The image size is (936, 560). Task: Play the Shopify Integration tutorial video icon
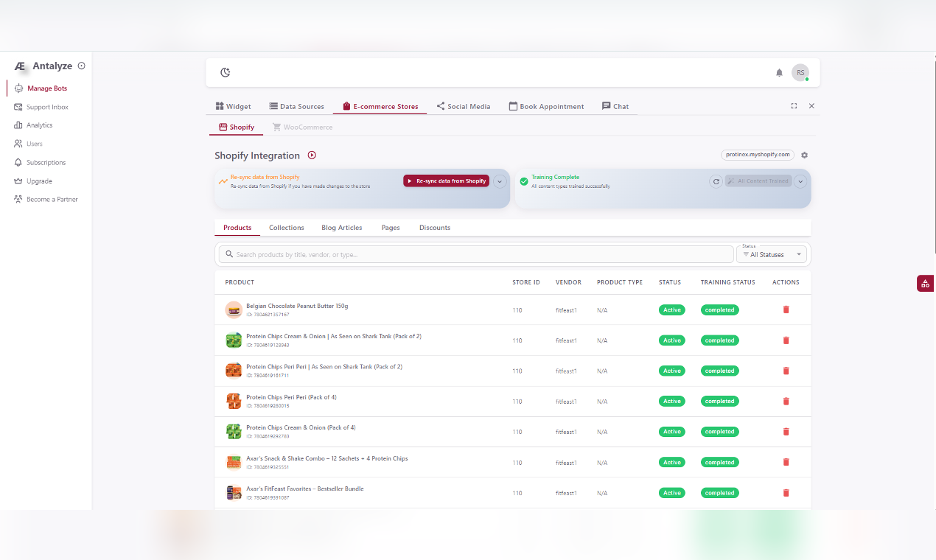(x=312, y=155)
